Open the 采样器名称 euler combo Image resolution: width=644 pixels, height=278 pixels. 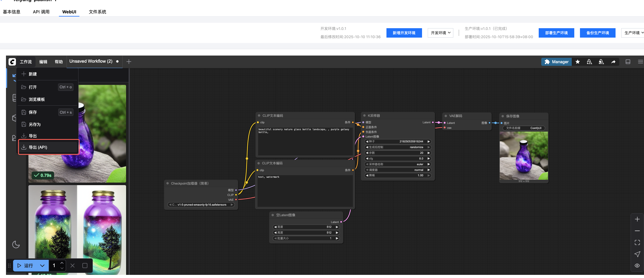[x=398, y=164]
